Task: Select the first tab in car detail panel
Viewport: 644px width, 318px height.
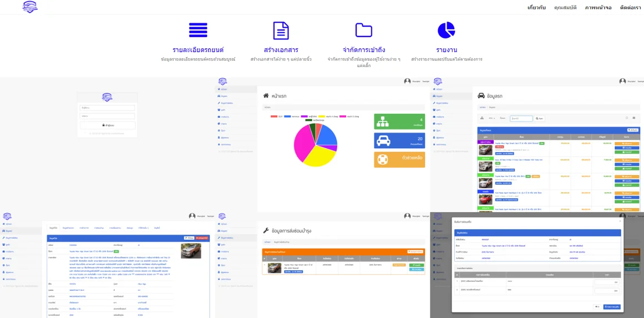Action: click(x=53, y=227)
